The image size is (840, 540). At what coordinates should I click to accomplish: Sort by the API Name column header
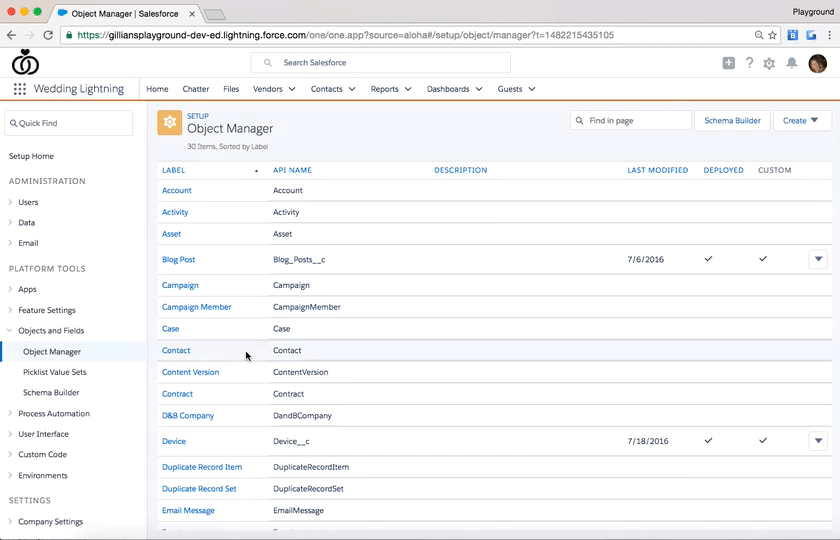(292, 170)
